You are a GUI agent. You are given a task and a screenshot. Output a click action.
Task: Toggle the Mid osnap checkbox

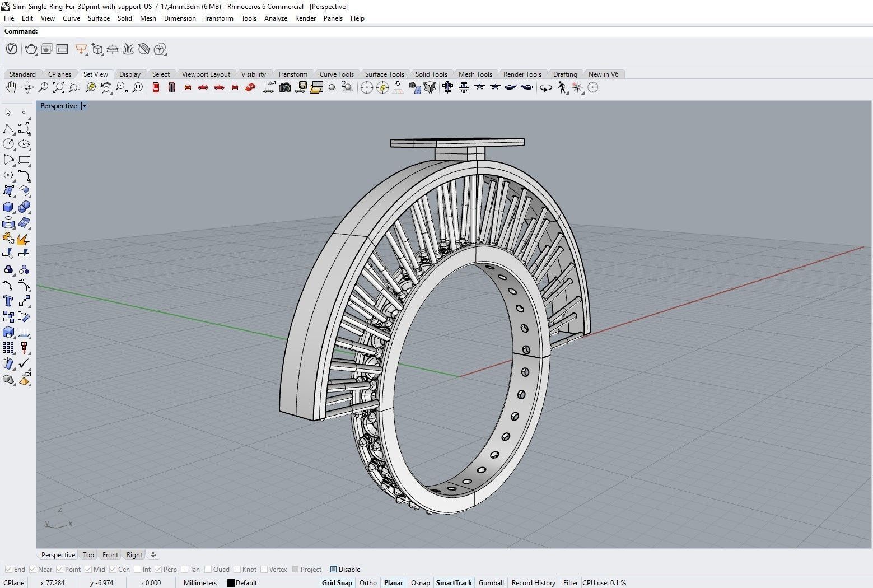pyautogui.click(x=88, y=570)
